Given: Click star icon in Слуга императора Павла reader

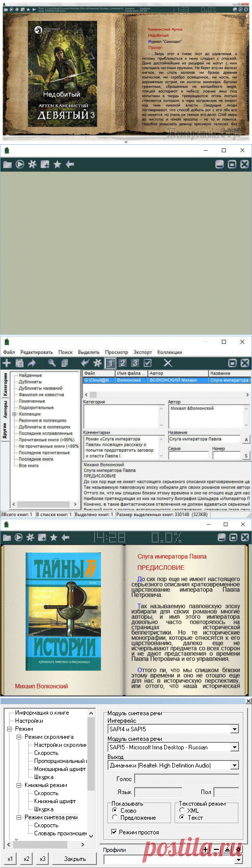Looking at the screenshot, I should click(54, 537).
